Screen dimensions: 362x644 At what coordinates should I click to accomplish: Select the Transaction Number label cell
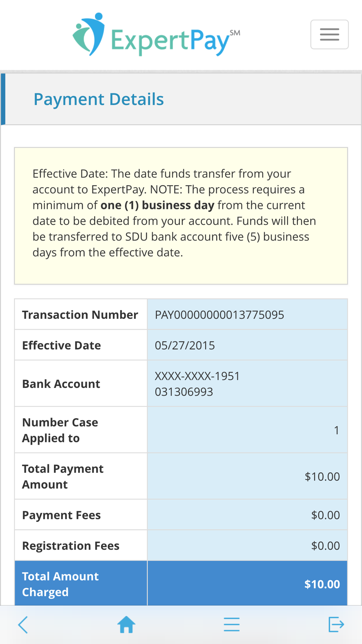click(80, 315)
